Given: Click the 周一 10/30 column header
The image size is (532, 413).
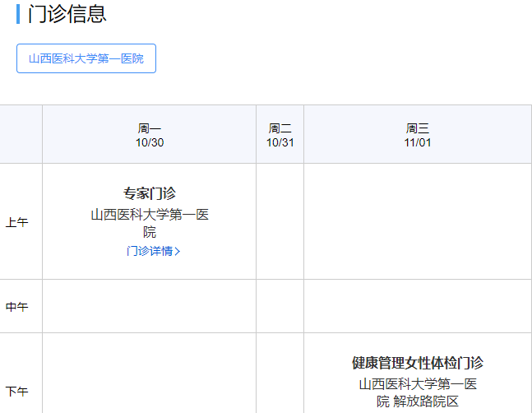Looking at the screenshot, I should (150, 135).
